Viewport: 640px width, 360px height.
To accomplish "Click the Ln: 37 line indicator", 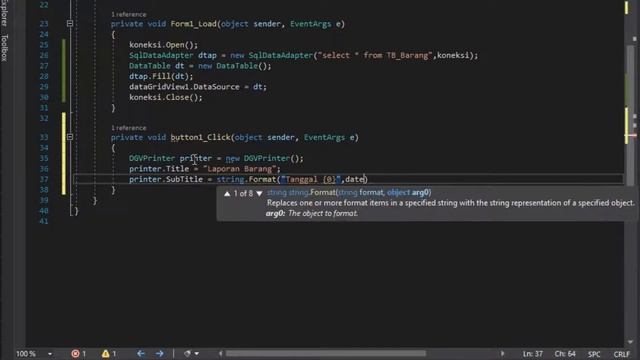I will click(533, 354).
